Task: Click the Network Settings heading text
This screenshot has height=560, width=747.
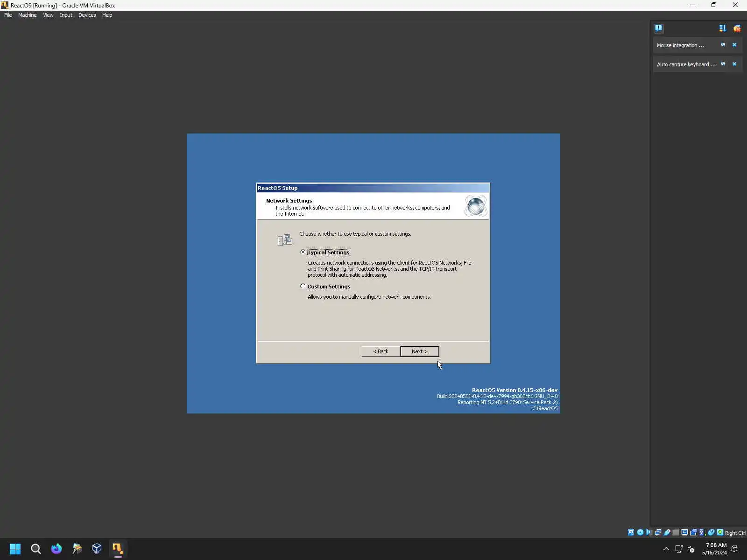Action: (x=289, y=201)
